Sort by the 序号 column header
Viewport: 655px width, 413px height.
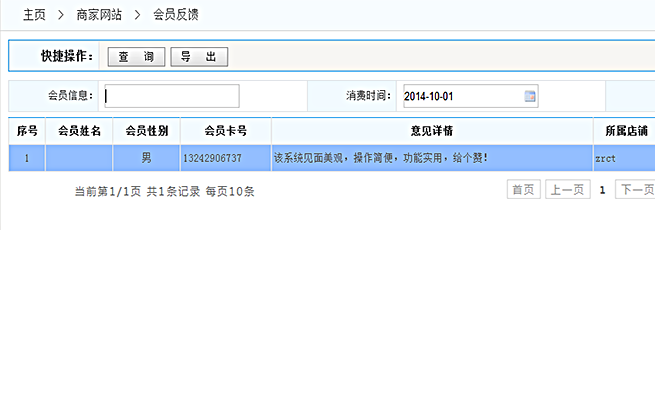tap(27, 131)
